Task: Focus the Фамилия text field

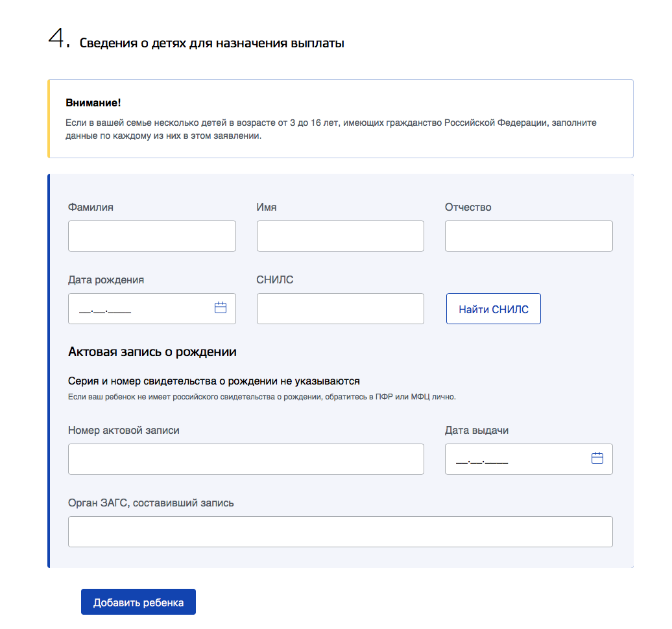Action: click(152, 236)
